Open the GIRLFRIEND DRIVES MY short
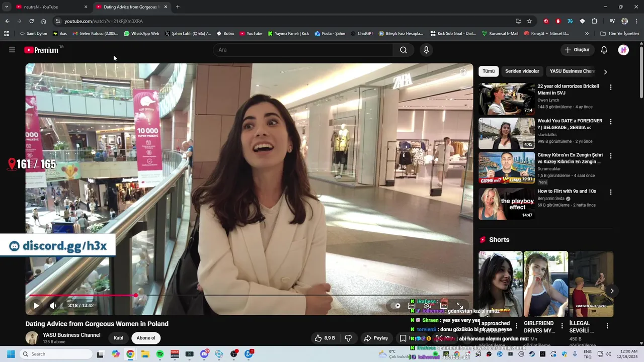The image size is (644, 362). [546, 284]
